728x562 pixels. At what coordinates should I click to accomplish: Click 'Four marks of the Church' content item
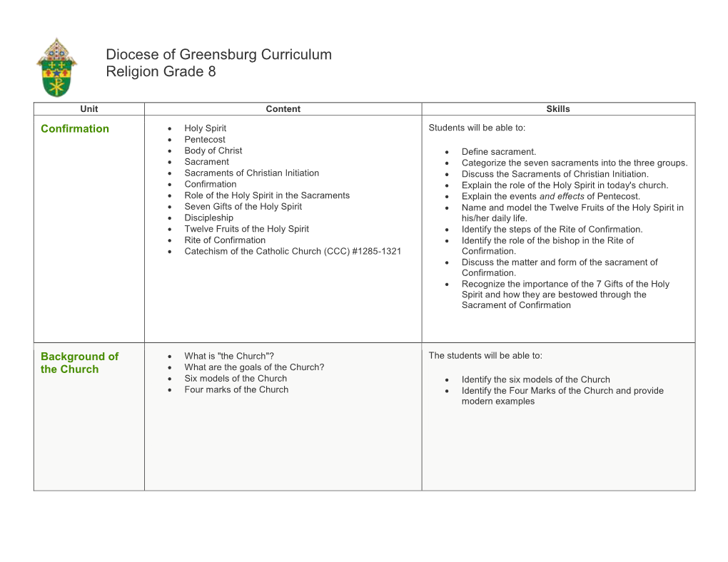(236, 389)
